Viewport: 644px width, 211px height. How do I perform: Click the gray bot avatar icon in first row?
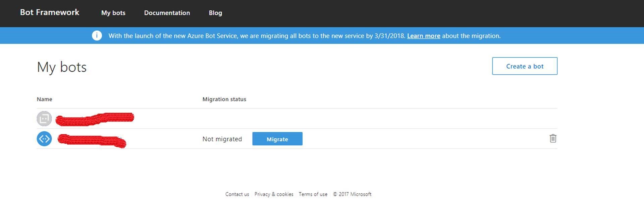coord(44,119)
